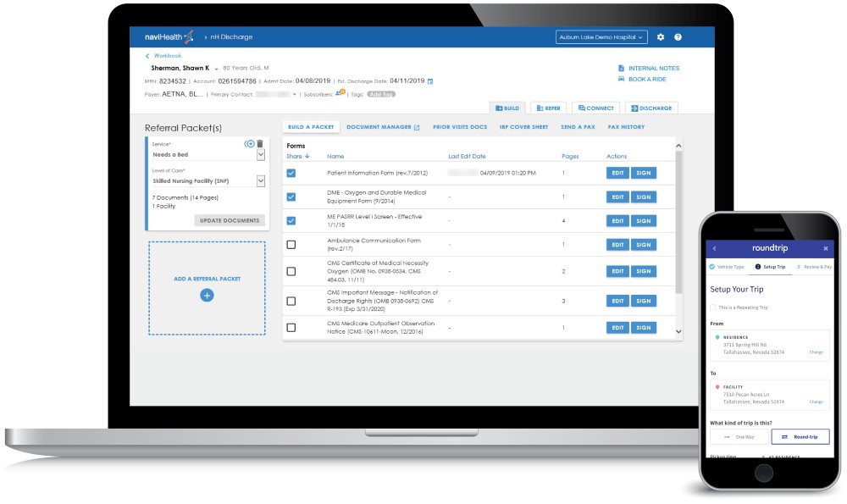Image resolution: width=847 pixels, height=504 pixels.
Task: Sign the CMS Medicare Outpatient Observation Notice
Action: click(644, 327)
